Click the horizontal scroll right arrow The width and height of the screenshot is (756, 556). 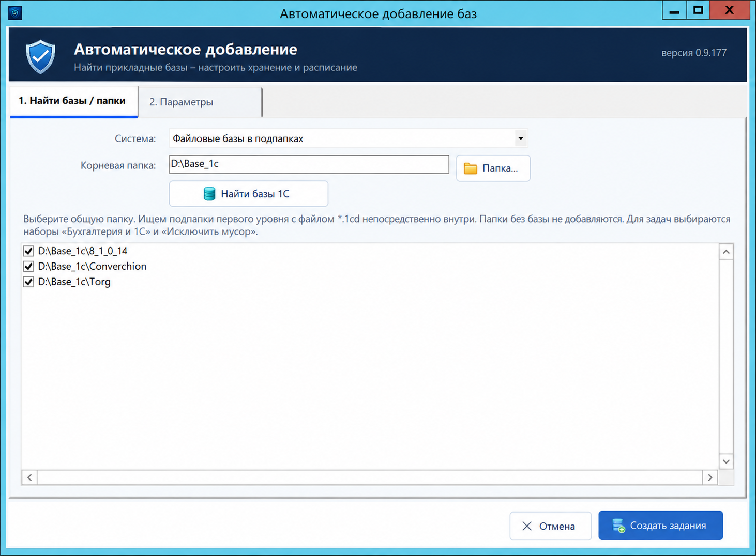pos(710,477)
